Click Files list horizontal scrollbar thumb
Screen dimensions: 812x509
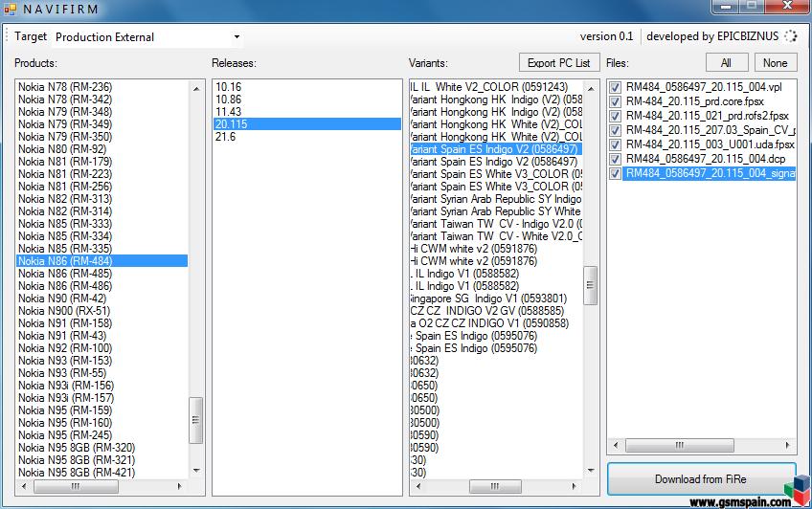pos(680,445)
